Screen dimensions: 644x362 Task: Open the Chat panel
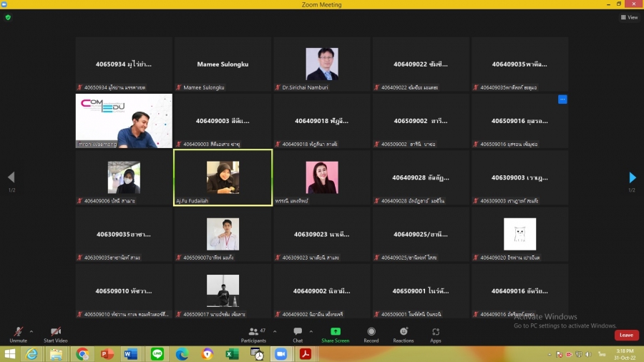click(298, 332)
